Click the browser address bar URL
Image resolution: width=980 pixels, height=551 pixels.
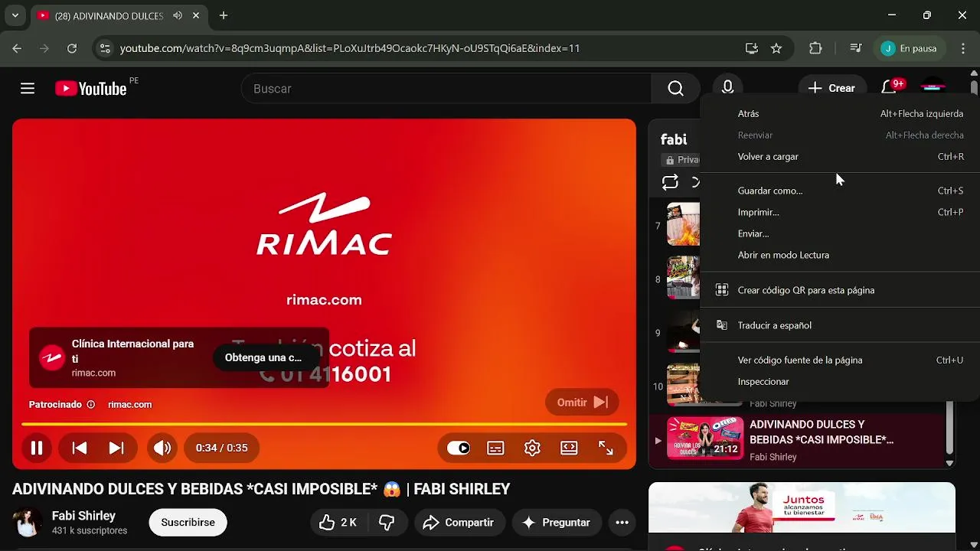pos(350,48)
